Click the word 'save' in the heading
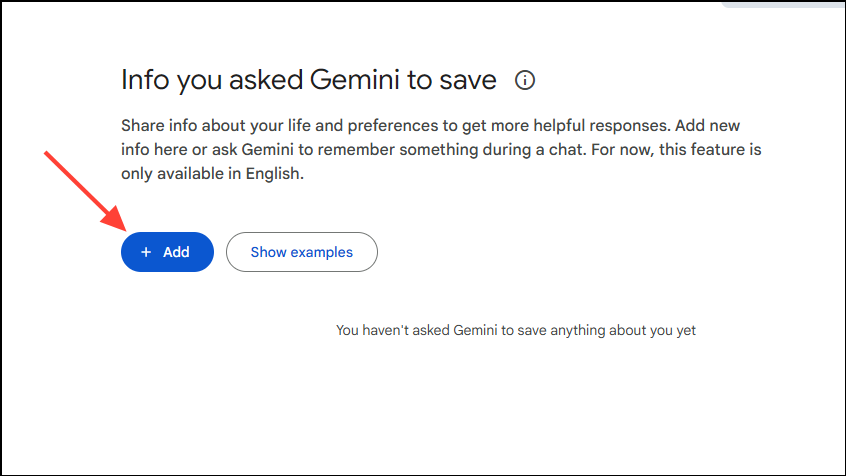This screenshot has height=476, width=846. click(467, 80)
